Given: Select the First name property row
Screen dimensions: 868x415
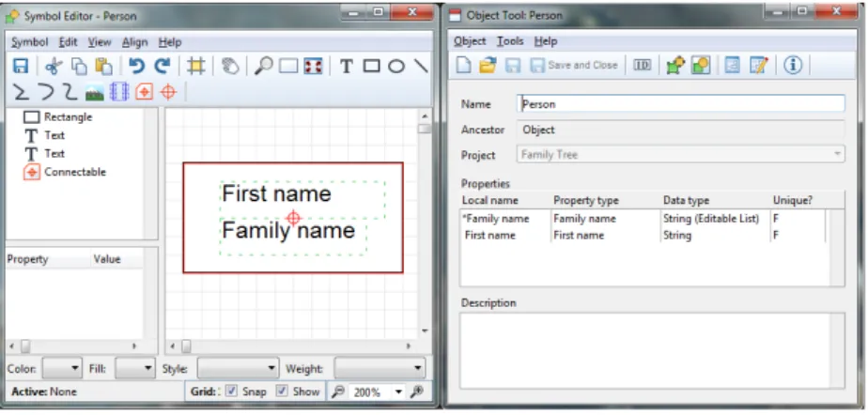Looking at the screenshot, I should [x=643, y=235].
